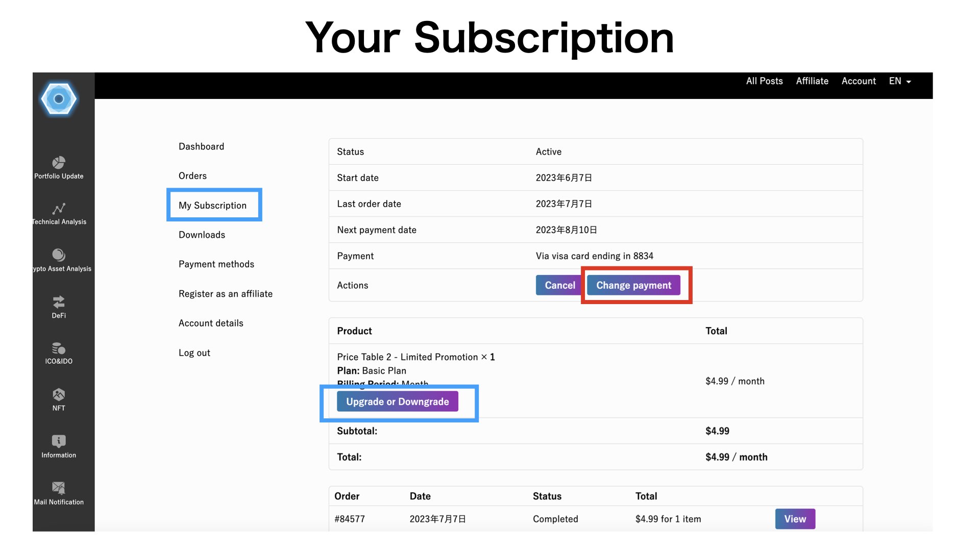The height and width of the screenshot is (551, 980).
Task: Select My Subscription in account menu
Action: click(x=212, y=205)
